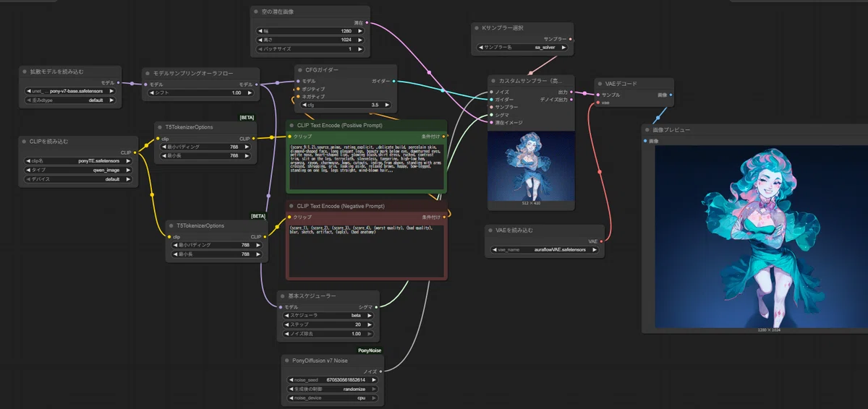868x409 pixels.
Task: Collapse the 画像プレビュー node via title dot
Action: [x=647, y=129]
